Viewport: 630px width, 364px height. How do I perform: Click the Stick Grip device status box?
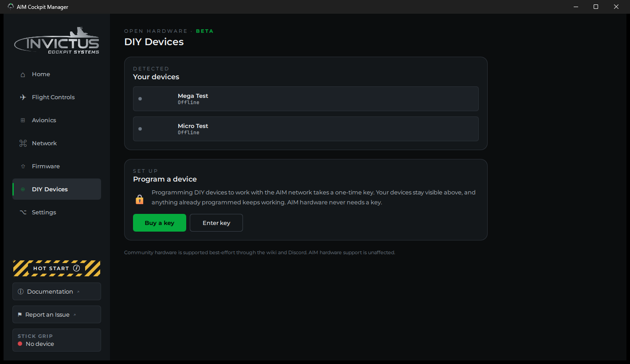[57, 340]
